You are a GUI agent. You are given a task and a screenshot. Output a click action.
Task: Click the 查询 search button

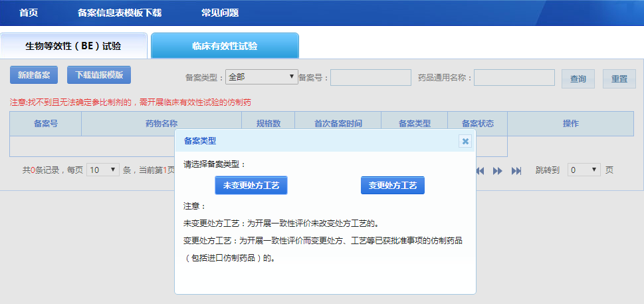(578, 78)
